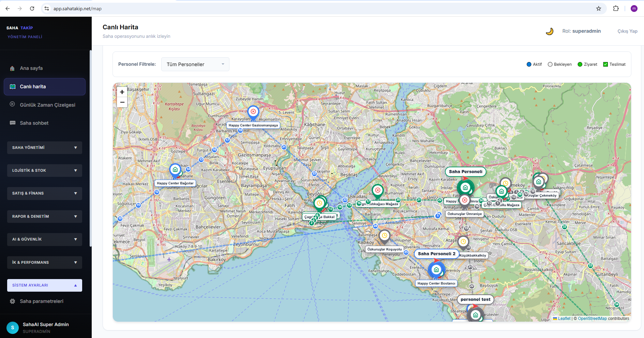
Task: Click the site information icon in address bar
Action: (47, 9)
